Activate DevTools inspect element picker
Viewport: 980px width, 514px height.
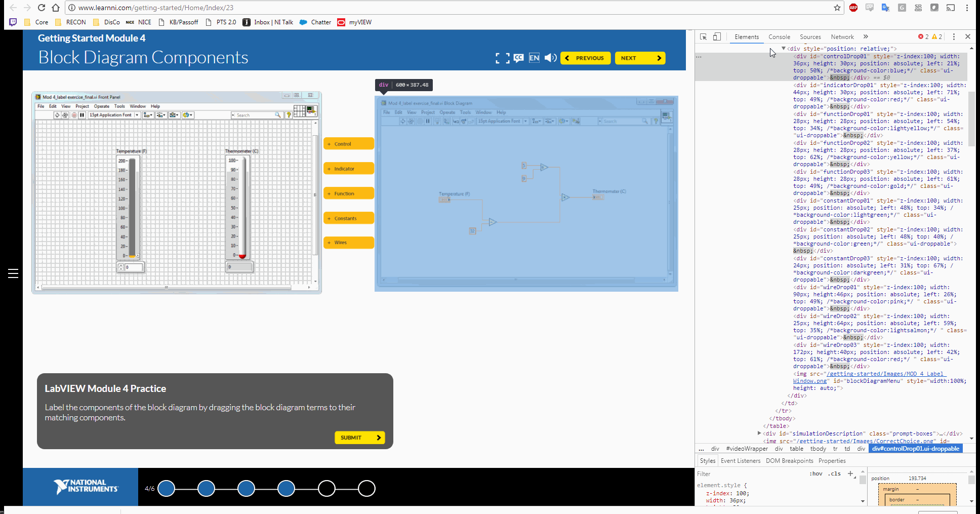point(703,37)
